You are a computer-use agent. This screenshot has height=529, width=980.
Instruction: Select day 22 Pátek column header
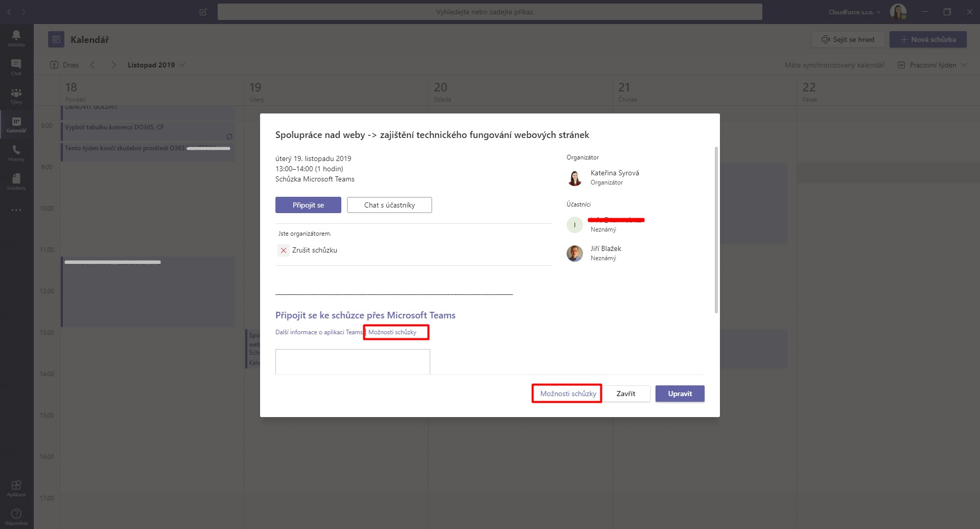(x=889, y=91)
